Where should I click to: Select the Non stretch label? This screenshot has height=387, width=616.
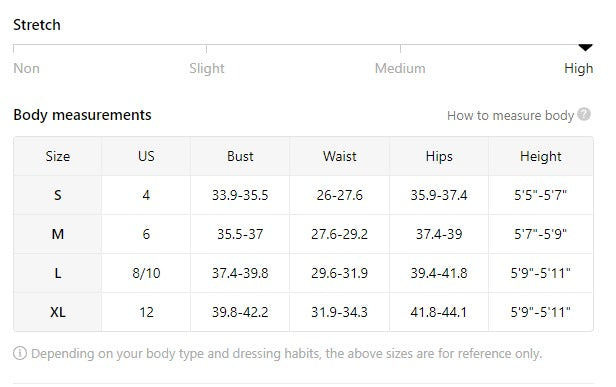(x=26, y=68)
